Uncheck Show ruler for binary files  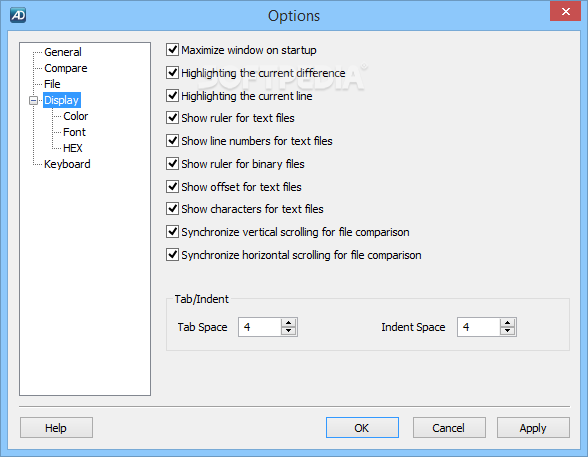pyautogui.click(x=172, y=164)
